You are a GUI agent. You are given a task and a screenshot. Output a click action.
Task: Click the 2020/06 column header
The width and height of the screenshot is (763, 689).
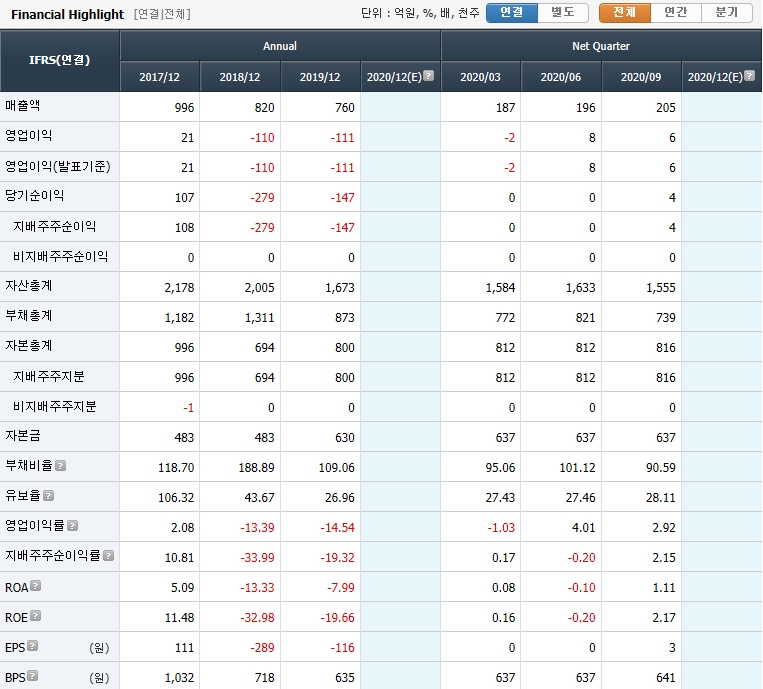point(561,77)
